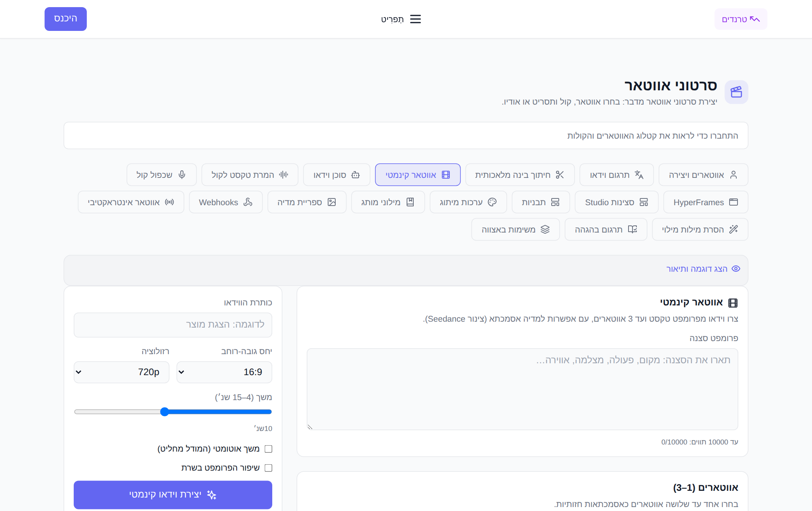Open the HyperFrames section
Viewport: 812px width, 511px height.
tap(706, 202)
